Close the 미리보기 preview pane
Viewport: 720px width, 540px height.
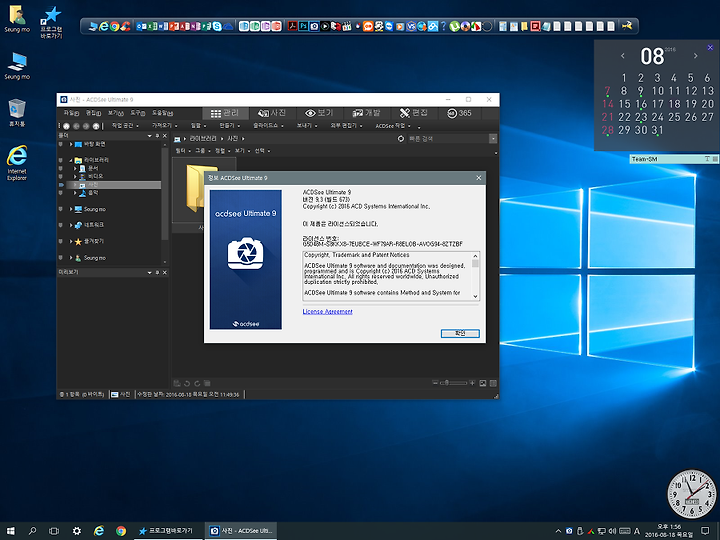coord(165,273)
